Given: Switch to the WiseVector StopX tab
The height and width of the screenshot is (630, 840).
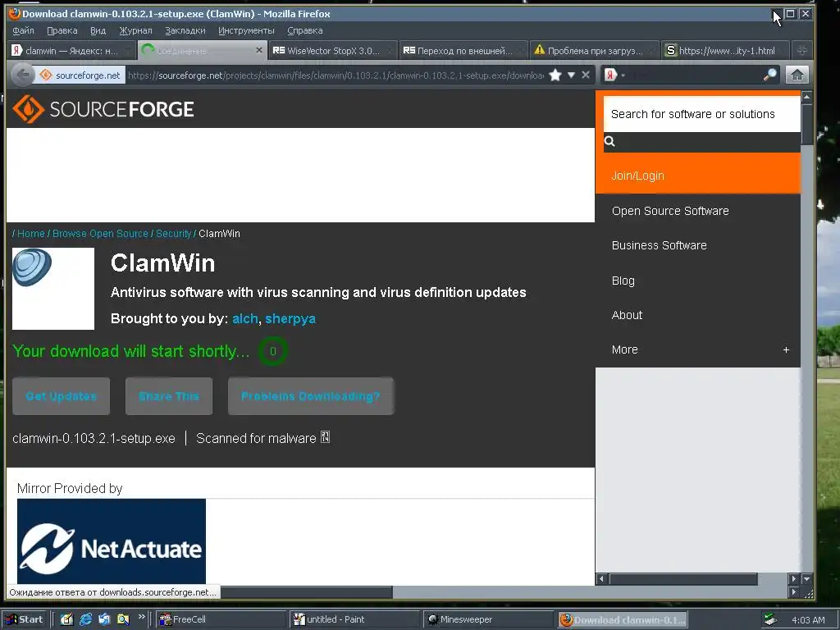Looking at the screenshot, I should pyautogui.click(x=333, y=50).
